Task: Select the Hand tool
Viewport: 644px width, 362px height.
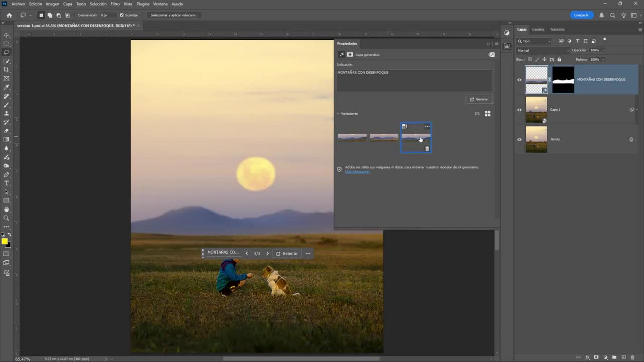Action: tap(6, 209)
